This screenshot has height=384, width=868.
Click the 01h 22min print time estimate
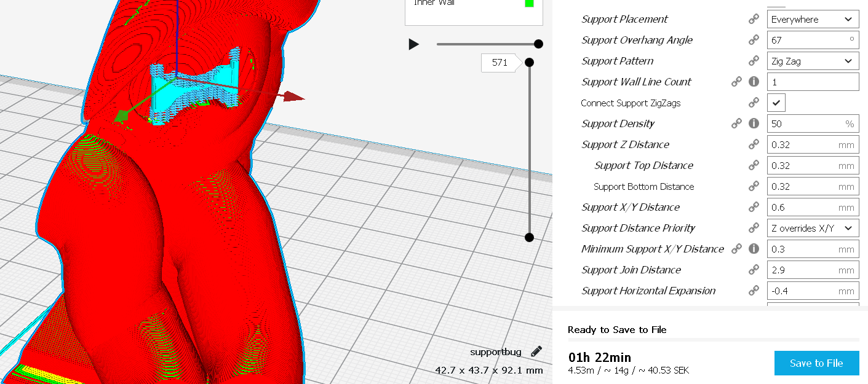599,358
